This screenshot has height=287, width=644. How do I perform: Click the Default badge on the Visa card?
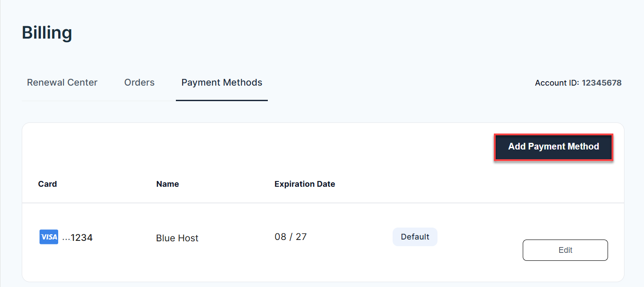414,236
